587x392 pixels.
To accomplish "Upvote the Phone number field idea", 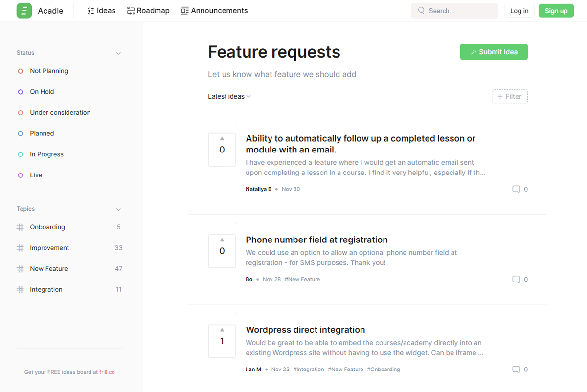I will (222, 251).
